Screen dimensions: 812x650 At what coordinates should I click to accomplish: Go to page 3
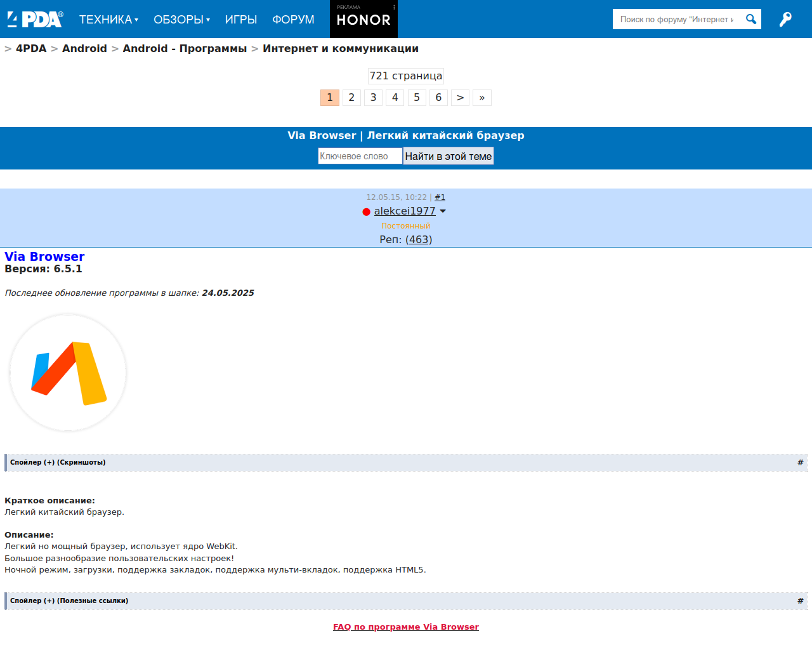pyautogui.click(x=373, y=97)
